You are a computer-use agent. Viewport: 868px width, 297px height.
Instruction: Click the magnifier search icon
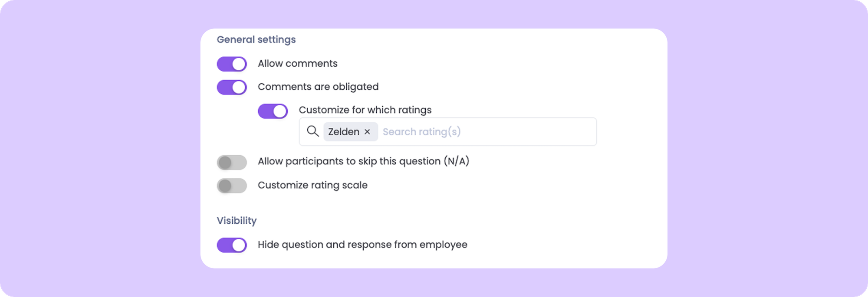pos(312,131)
